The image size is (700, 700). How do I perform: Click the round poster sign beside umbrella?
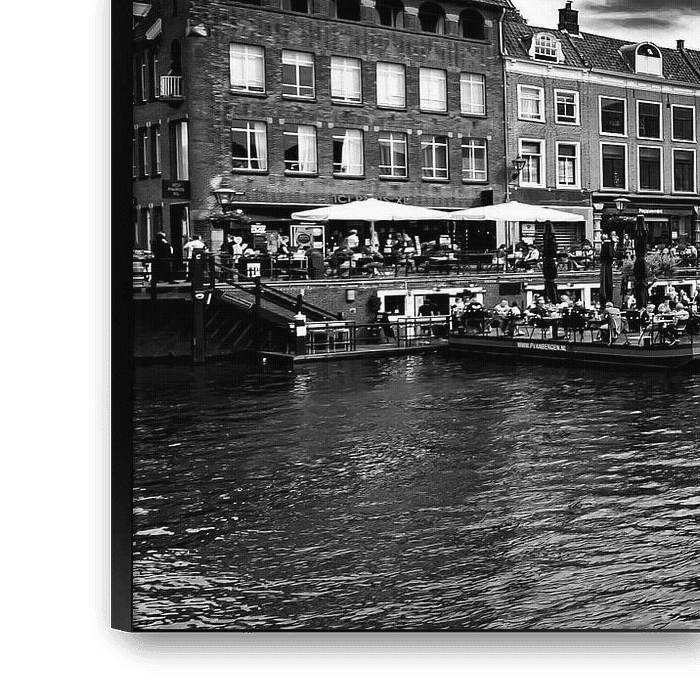click(302, 238)
